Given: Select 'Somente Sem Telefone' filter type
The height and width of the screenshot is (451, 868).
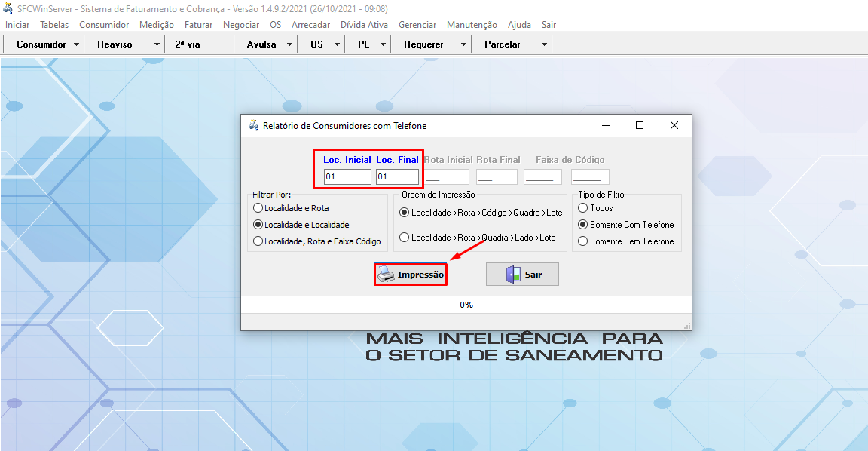Looking at the screenshot, I should click(582, 241).
